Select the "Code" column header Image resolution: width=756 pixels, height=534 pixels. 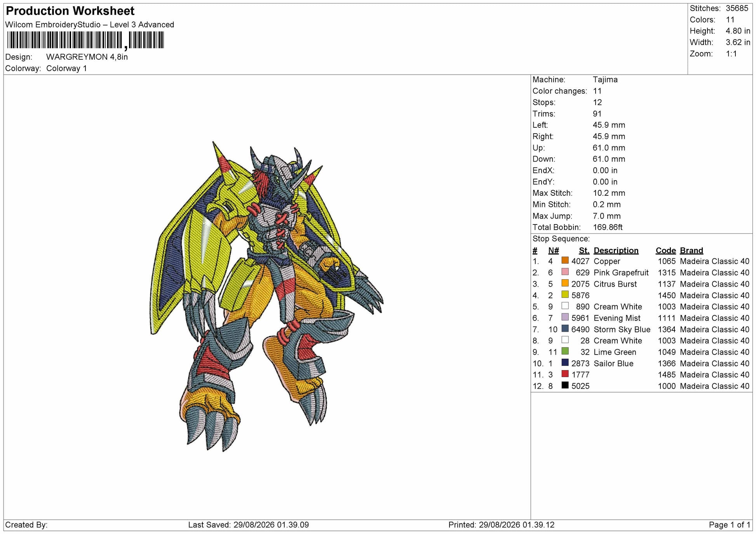coord(666,250)
